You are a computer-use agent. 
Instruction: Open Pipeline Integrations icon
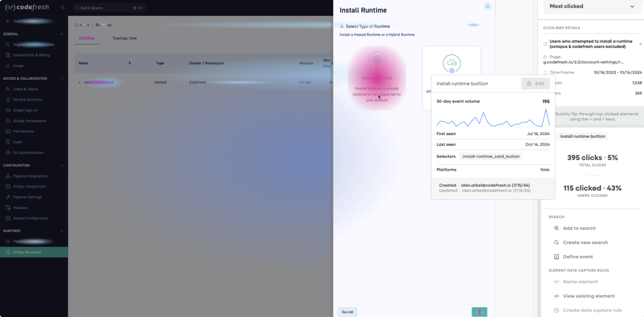[x=8, y=176]
